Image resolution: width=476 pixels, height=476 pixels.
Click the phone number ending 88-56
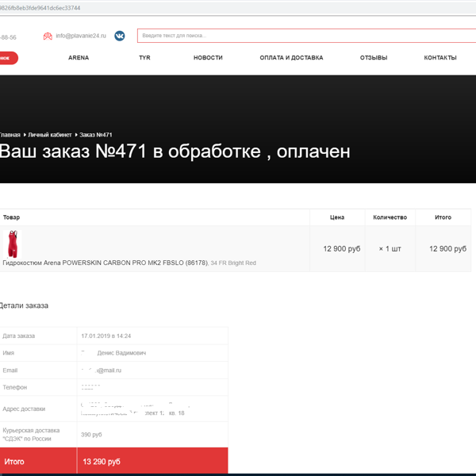(8, 37)
